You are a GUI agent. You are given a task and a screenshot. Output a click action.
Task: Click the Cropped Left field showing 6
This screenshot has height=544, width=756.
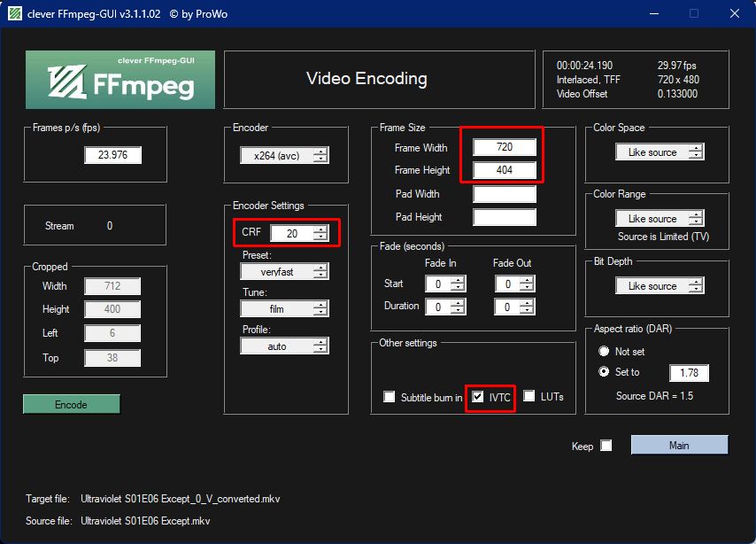[x=112, y=333]
